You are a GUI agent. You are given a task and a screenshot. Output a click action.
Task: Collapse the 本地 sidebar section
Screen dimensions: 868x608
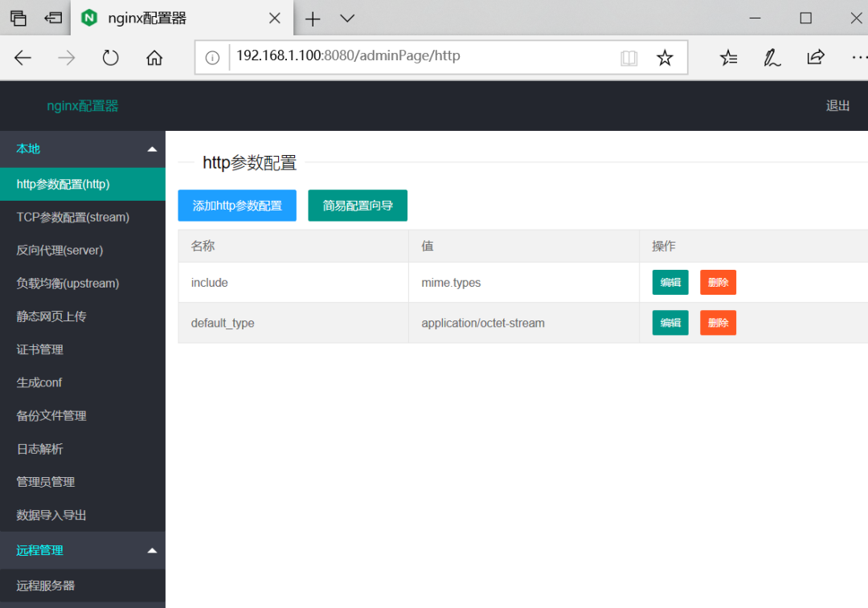coord(83,149)
